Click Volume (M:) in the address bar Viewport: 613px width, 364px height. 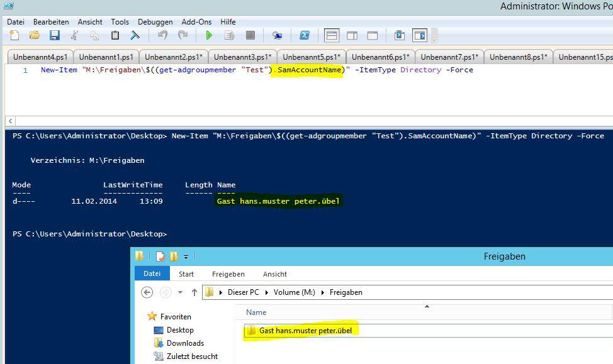(x=295, y=292)
